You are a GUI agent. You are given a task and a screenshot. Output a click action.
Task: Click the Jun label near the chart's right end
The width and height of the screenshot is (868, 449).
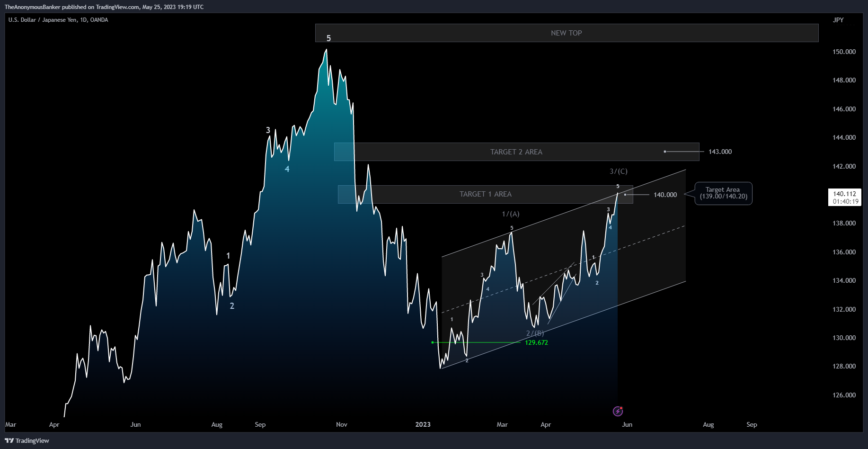(x=627, y=424)
